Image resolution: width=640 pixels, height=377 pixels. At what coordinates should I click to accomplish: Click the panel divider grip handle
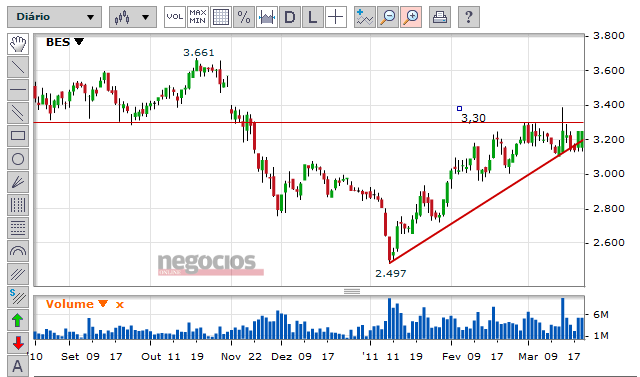coord(352,291)
